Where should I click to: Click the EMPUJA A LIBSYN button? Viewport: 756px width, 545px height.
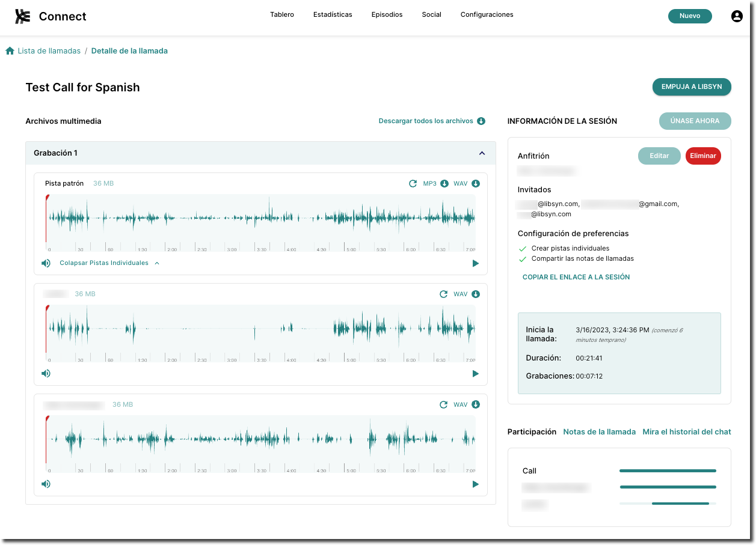692,87
